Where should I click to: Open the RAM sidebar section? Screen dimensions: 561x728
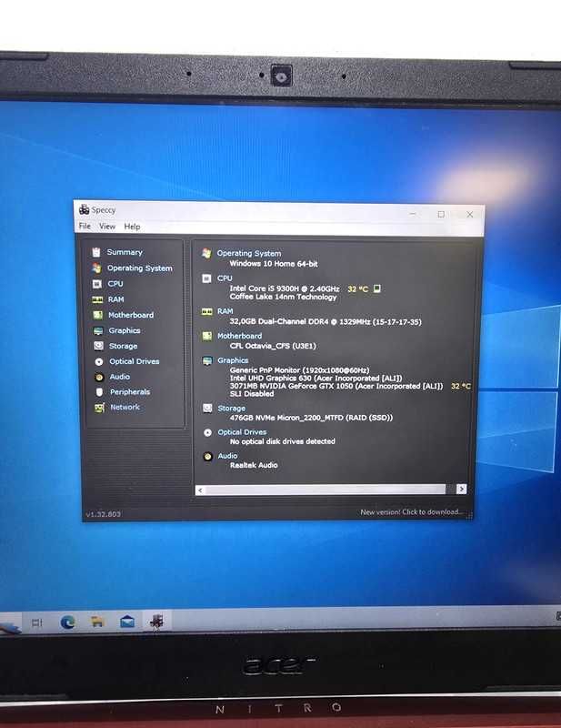(116, 299)
